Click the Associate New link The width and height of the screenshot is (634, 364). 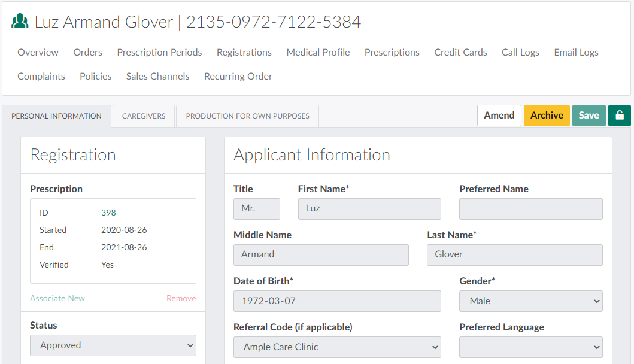tap(57, 298)
